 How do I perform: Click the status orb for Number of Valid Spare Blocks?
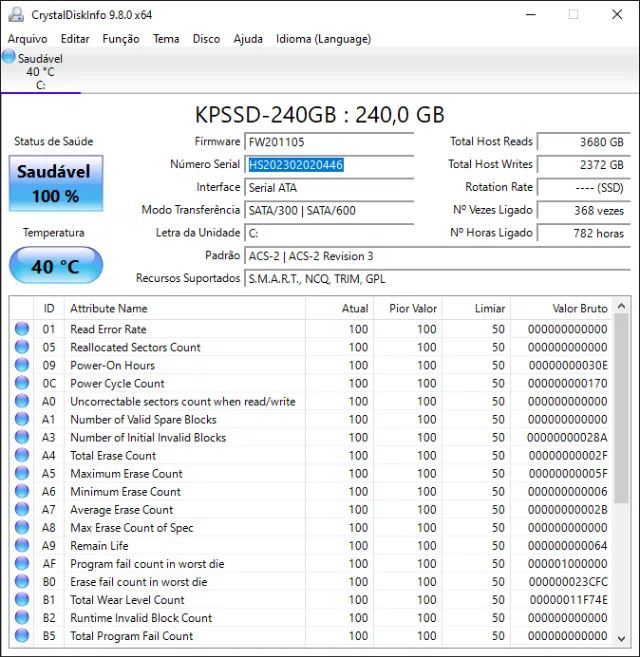point(22,419)
